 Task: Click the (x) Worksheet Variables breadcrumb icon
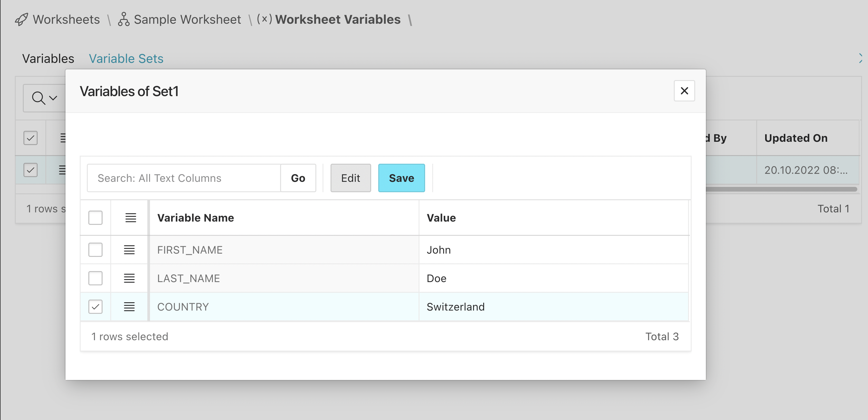pos(264,19)
